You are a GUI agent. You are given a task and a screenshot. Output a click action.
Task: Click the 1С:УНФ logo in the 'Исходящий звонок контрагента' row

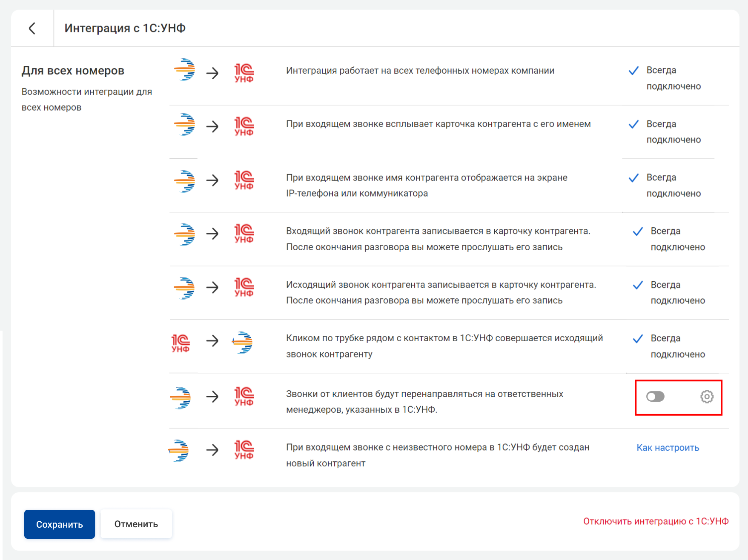(x=244, y=287)
